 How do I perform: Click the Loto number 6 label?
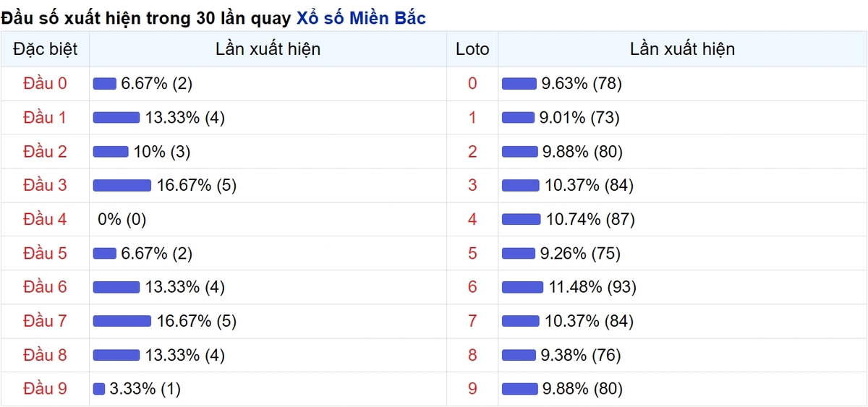472,288
